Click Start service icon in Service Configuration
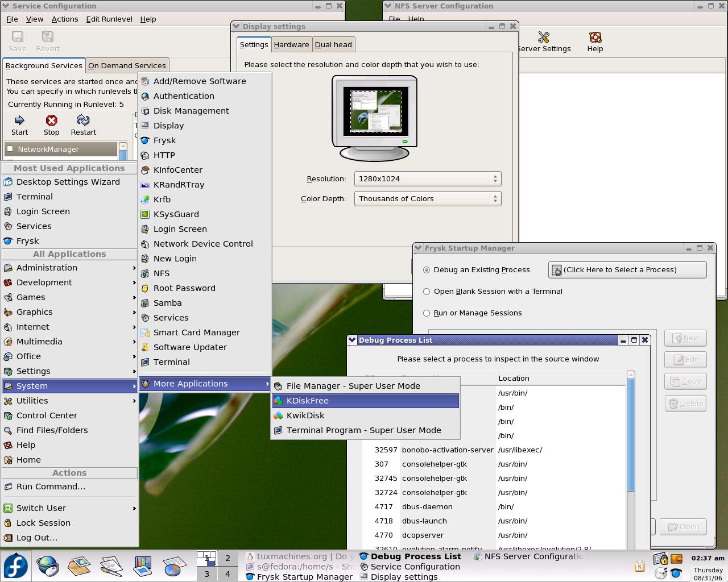 pos(19,120)
